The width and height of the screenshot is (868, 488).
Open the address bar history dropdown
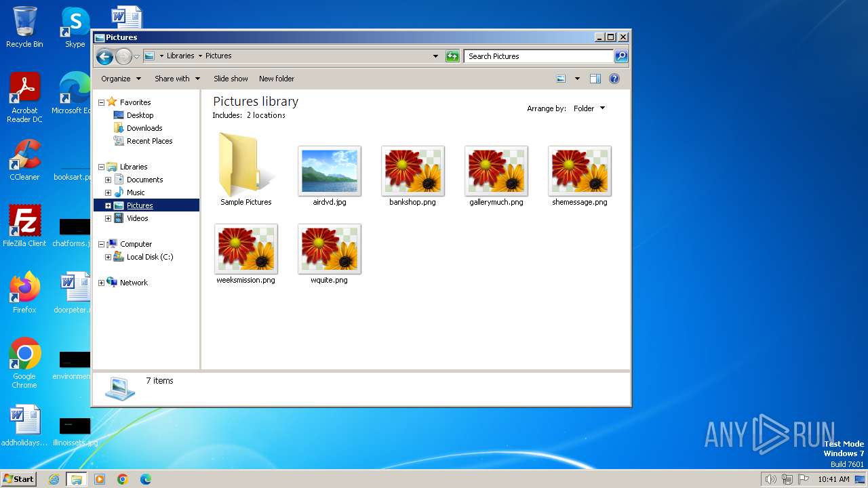pos(435,56)
